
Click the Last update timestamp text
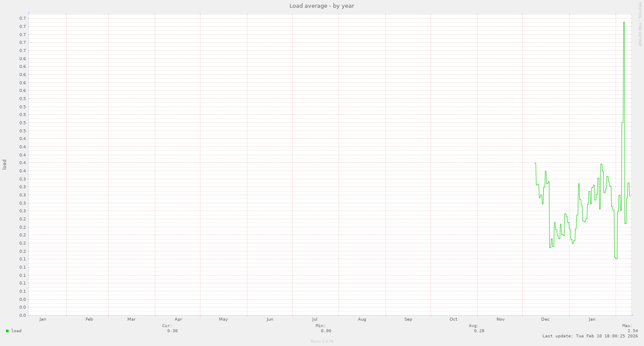pos(590,336)
